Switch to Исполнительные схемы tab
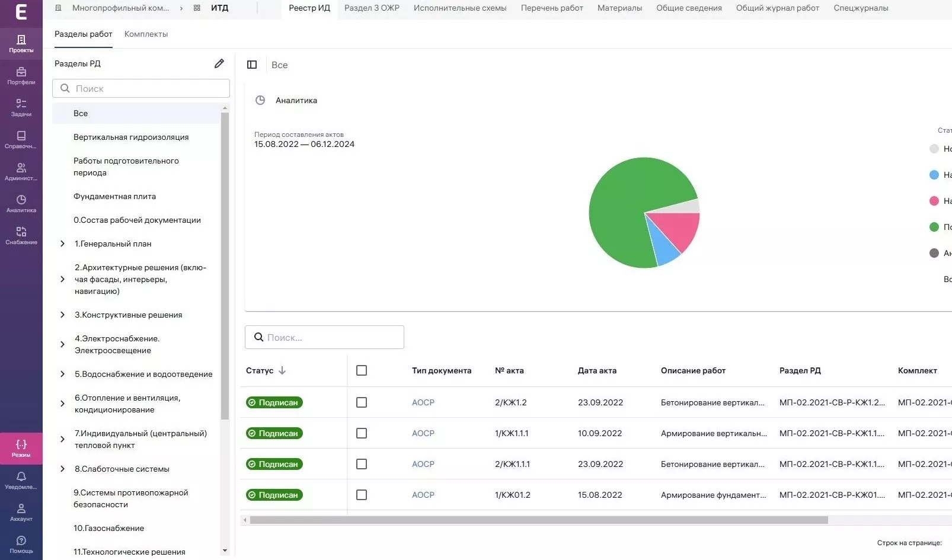The image size is (952, 560). [459, 8]
